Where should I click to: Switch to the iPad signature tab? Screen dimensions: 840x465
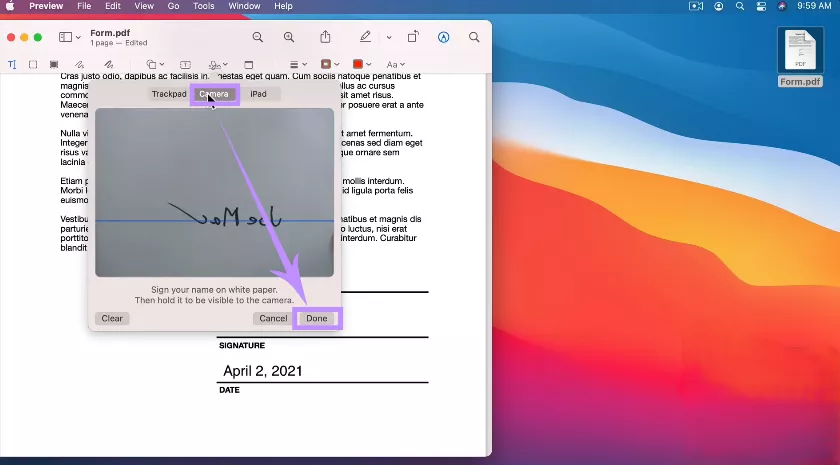(258, 94)
